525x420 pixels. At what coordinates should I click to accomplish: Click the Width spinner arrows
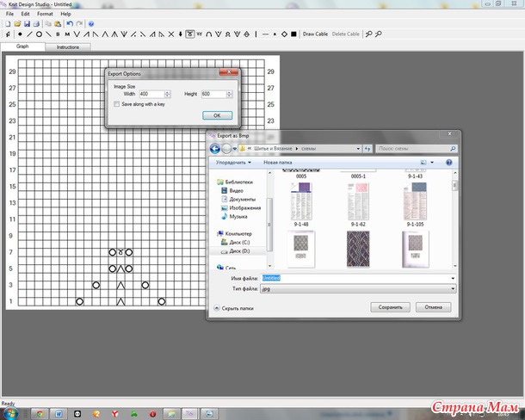168,94
